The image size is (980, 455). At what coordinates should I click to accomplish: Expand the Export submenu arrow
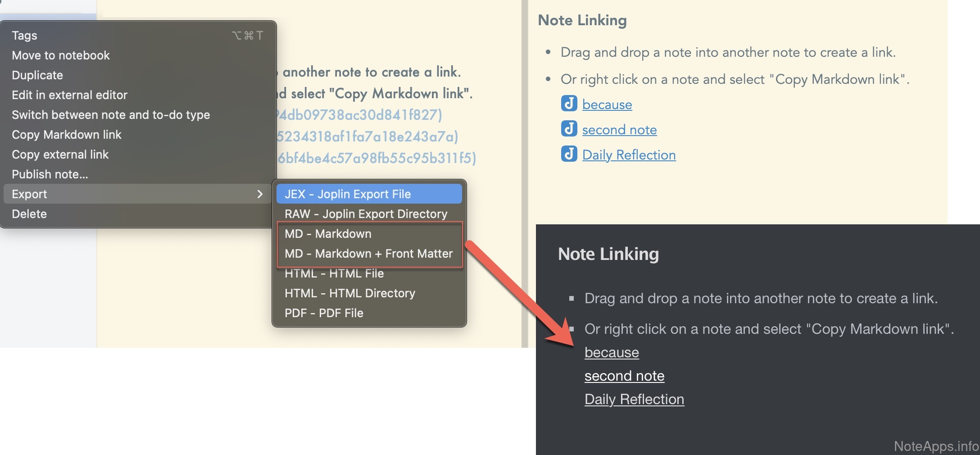[260, 194]
